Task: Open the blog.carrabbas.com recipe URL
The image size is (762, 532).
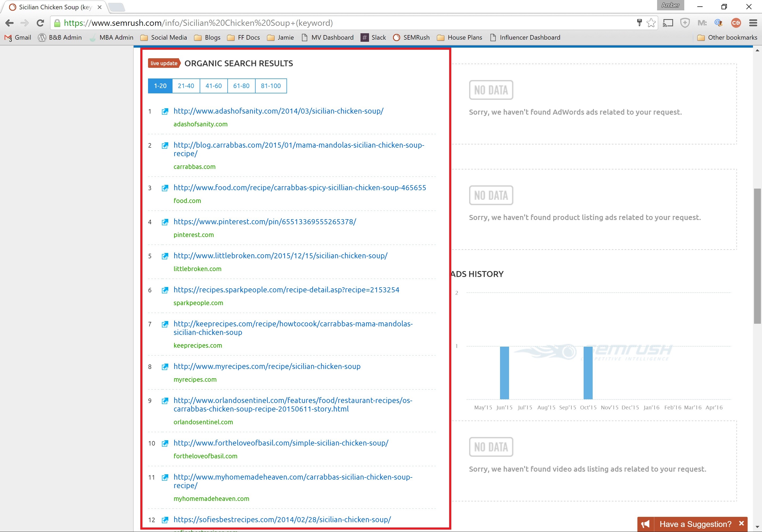Action: [x=299, y=149]
